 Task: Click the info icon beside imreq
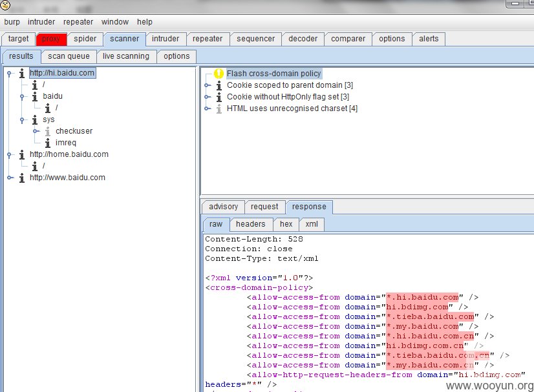48,143
